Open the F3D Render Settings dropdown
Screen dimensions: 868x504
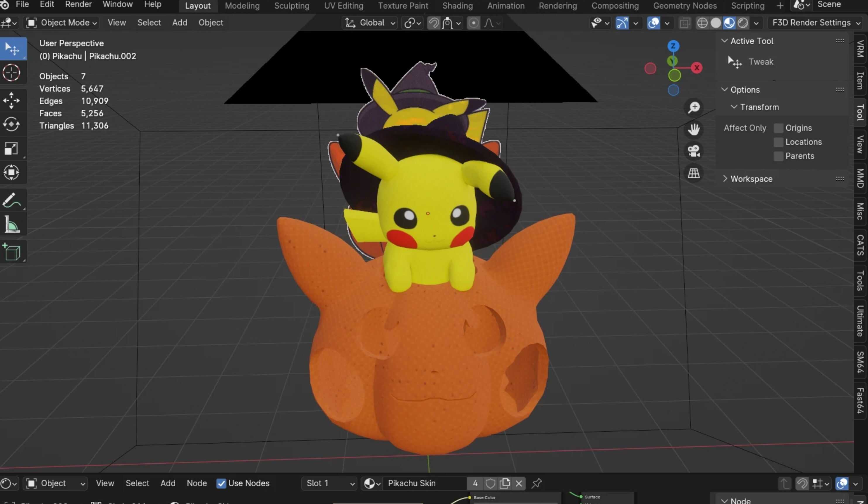tap(816, 23)
